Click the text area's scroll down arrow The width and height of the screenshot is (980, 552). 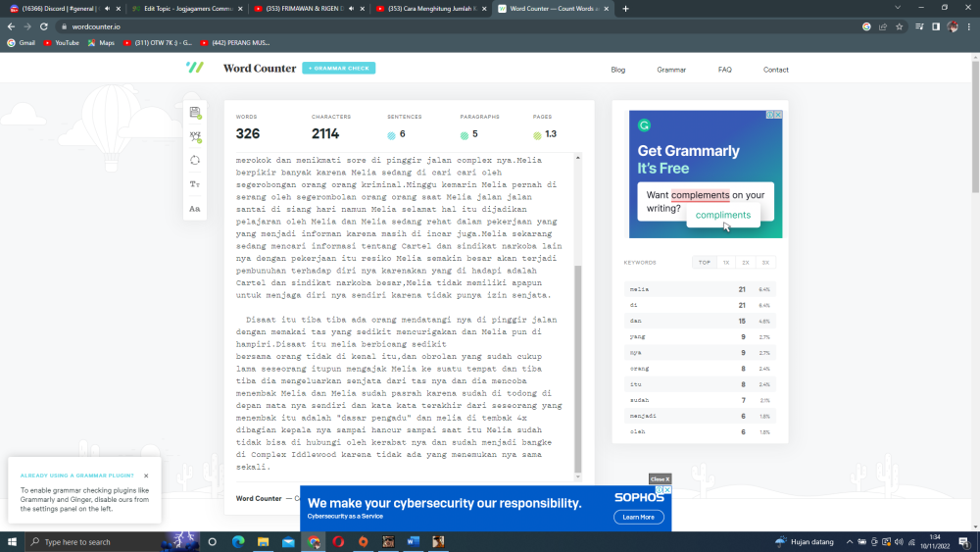pyautogui.click(x=577, y=477)
